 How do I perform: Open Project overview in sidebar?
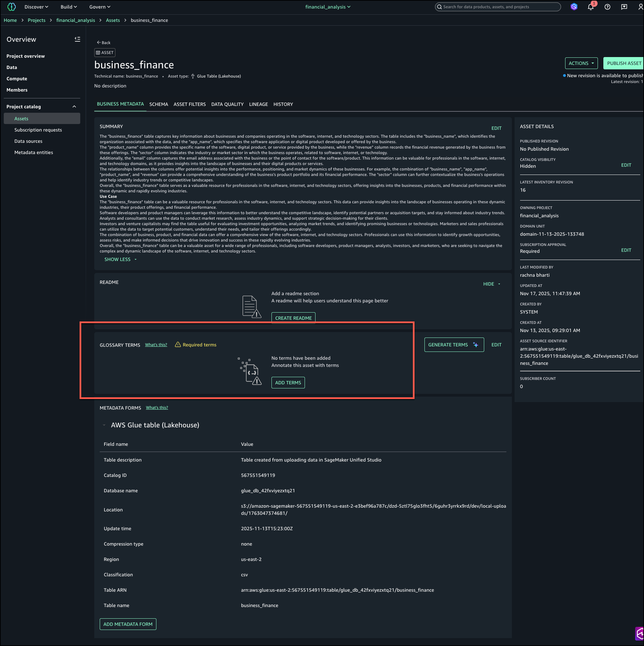[26, 56]
